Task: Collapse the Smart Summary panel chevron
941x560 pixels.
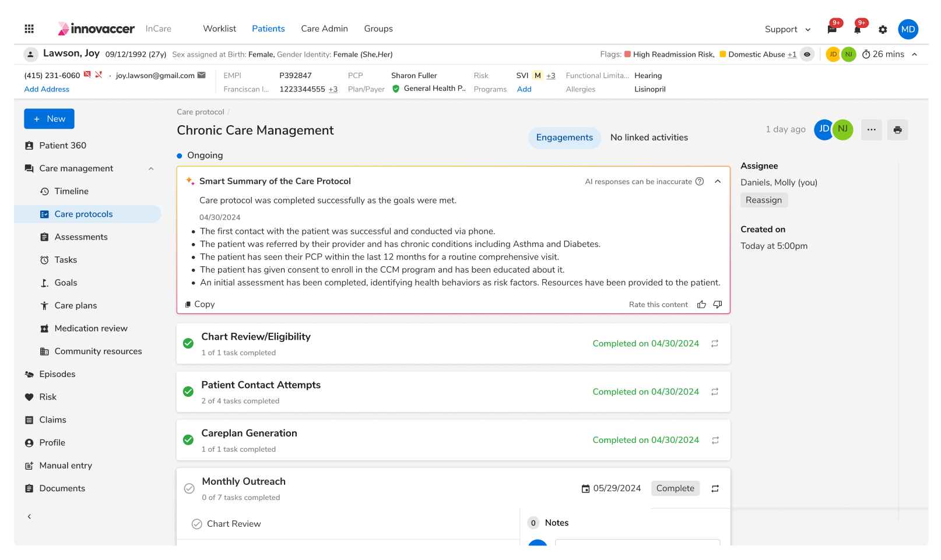Action: click(x=718, y=181)
